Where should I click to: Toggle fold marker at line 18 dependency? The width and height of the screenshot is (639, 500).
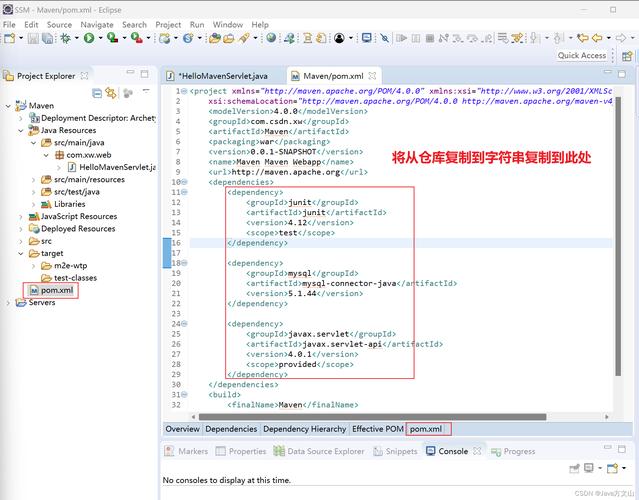184,263
